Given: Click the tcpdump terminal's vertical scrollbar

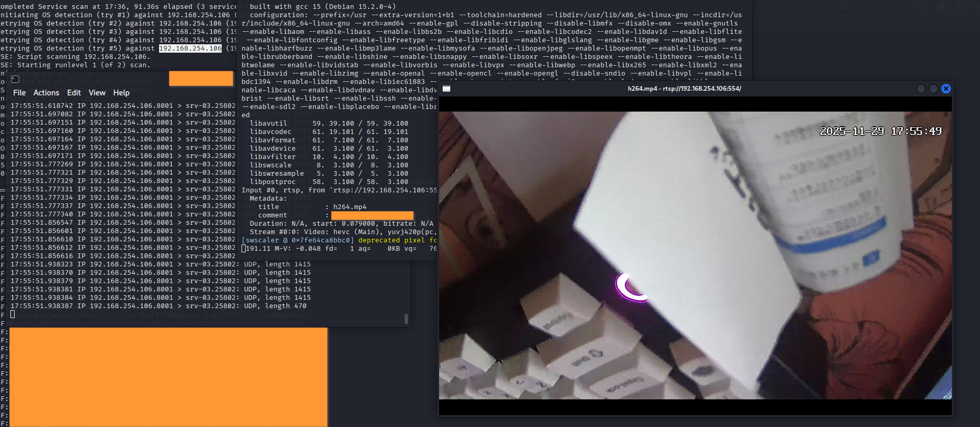Looking at the screenshot, I should tap(406, 319).
